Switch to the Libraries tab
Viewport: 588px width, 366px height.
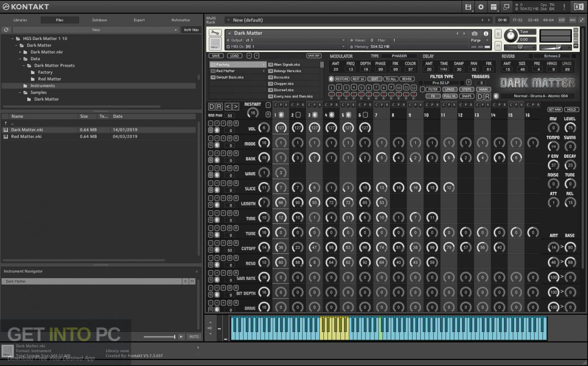pos(20,20)
